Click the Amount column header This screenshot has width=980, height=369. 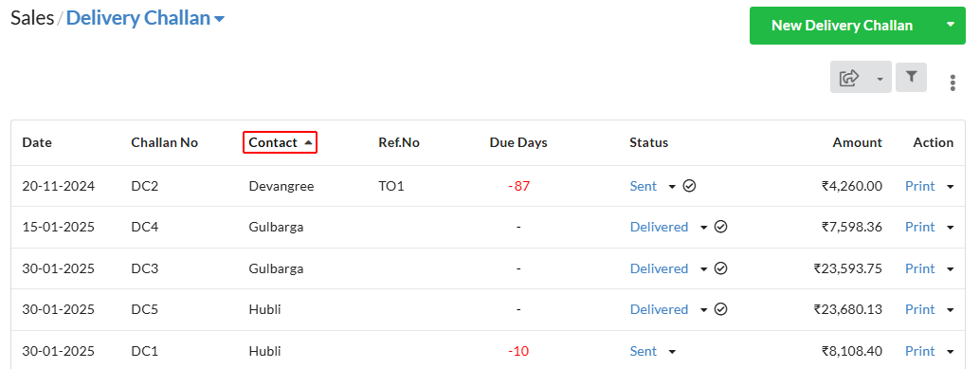(x=857, y=142)
